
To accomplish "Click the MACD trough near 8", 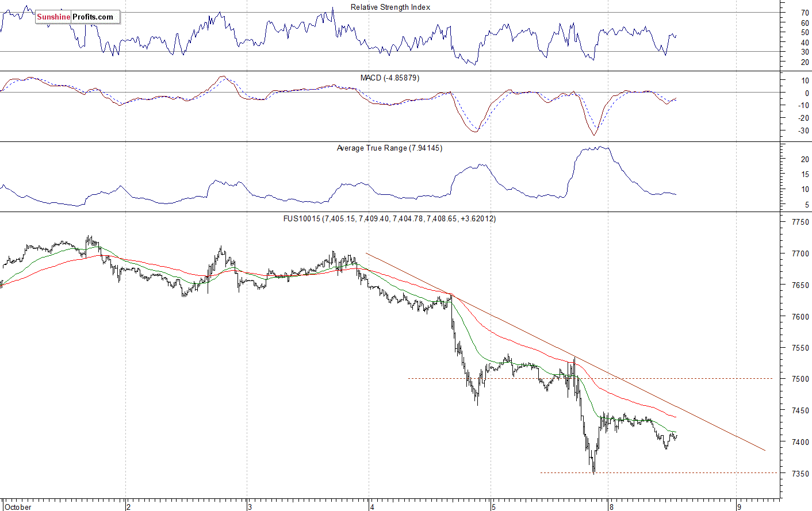I will 594,135.
